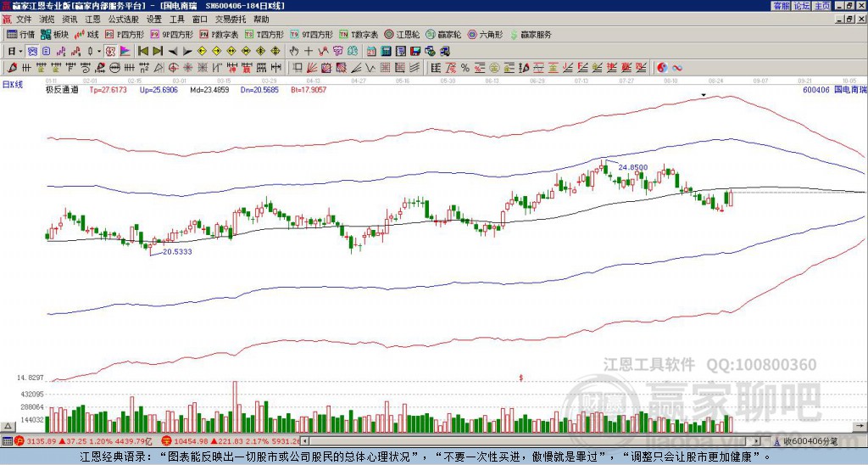Viewport: 868px width, 465px height.
Task: Click horizontal scrollbar right arrow
Action: (757, 441)
